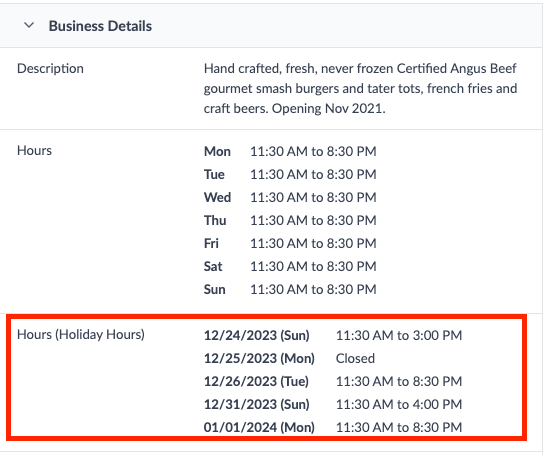This screenshot has width=556, height=455.
Task: Click the 12/24/2023 (Sun) holiday date
Action: [257, 335]
